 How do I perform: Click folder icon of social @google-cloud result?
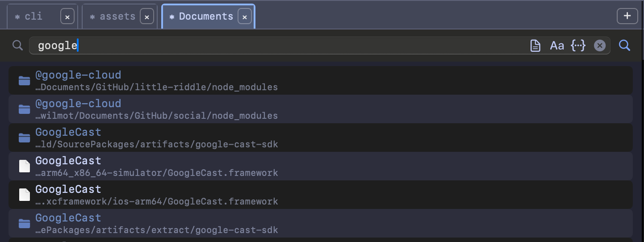(24, 109)
